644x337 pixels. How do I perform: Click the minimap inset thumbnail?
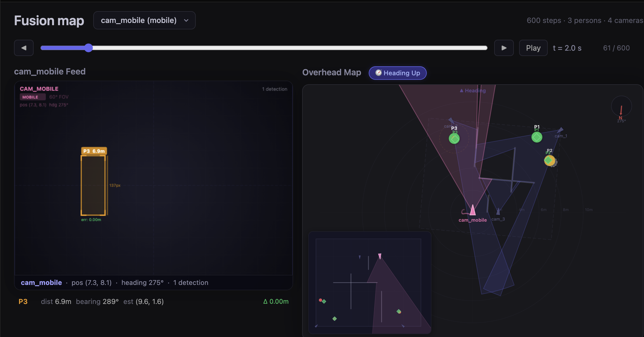(x=370, y=283)
